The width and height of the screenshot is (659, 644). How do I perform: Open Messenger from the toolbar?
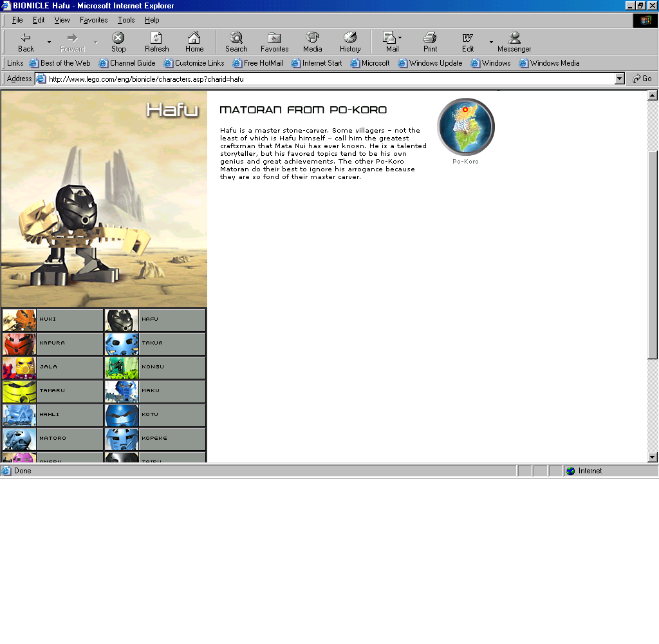[x=514, y=42]
